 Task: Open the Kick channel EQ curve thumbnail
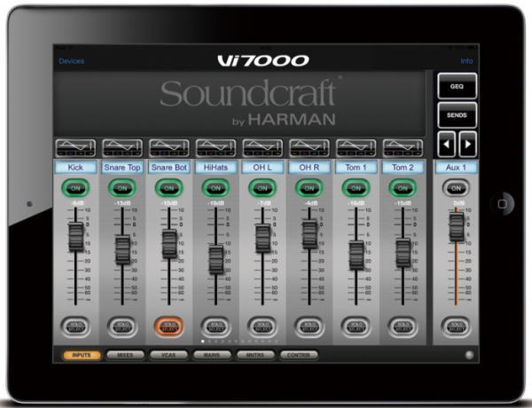coord(75,147)
